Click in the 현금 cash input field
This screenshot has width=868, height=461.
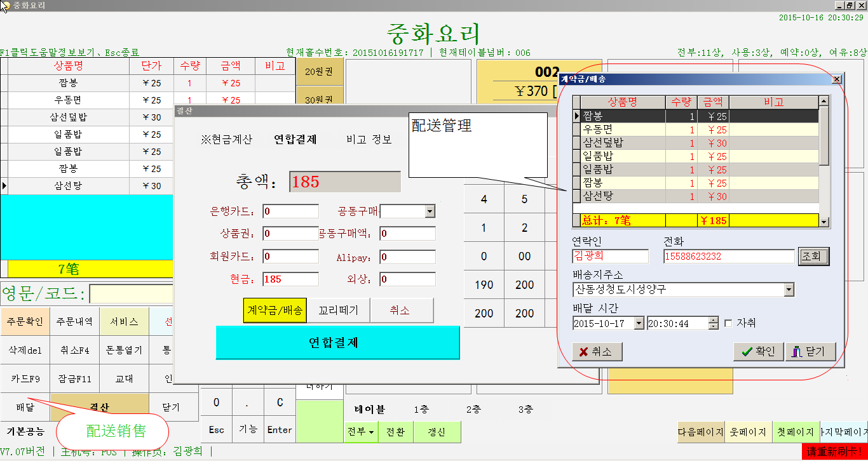click(x=290, y=279)
